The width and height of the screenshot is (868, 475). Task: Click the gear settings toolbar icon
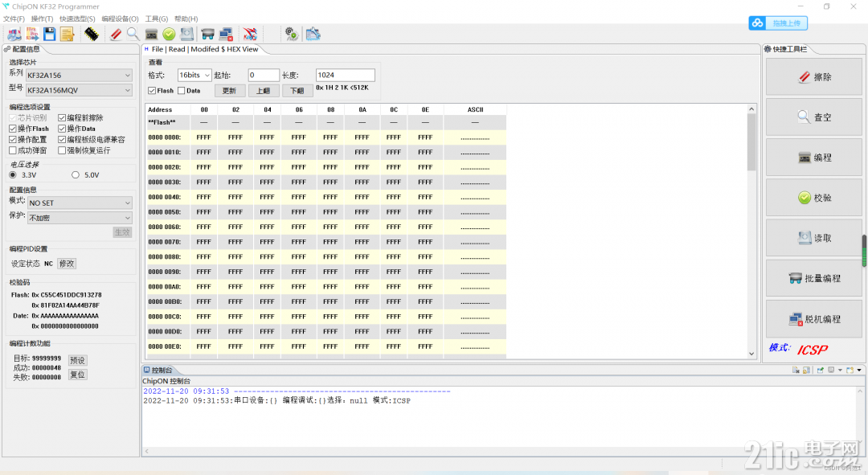pos(291,35)
